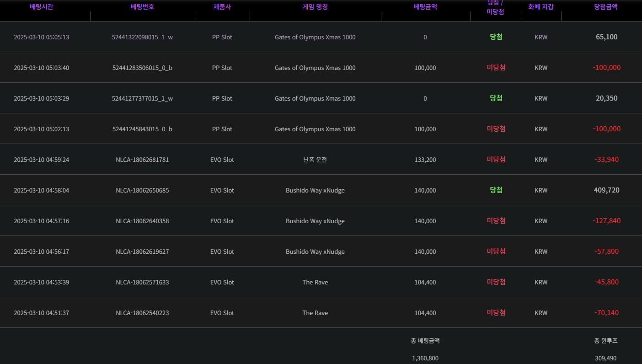The width and height of the screenshot is (642, 364).
Task: Click KRW in the 04:56:17 row
Action: [x=541, y=252]
